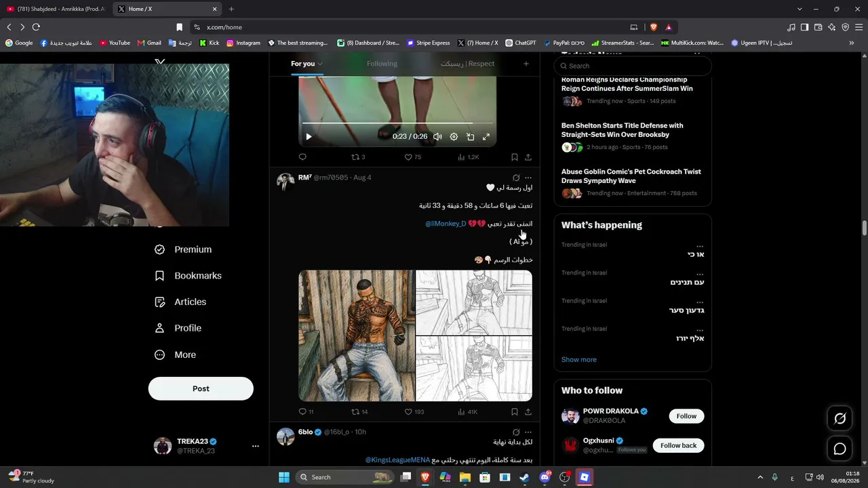This screenshot has width=868, height=488.
Task: Reply to the video post
Action: [302, 157]
